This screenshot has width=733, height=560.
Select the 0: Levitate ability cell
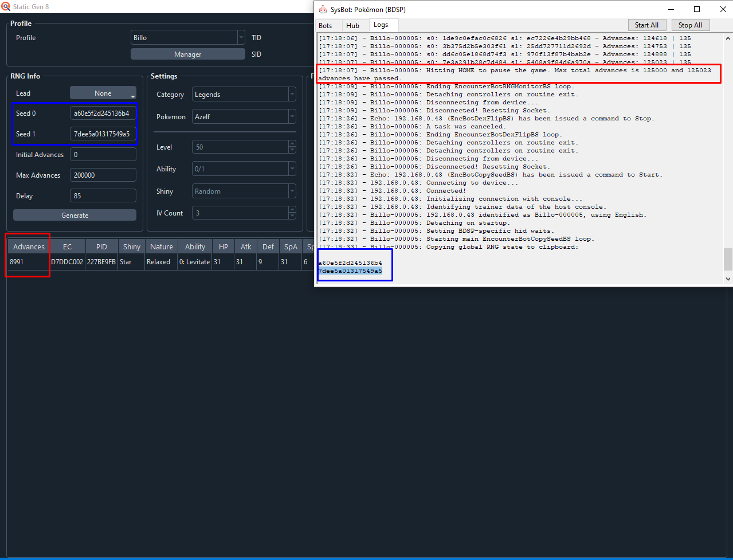pos(195,262)
